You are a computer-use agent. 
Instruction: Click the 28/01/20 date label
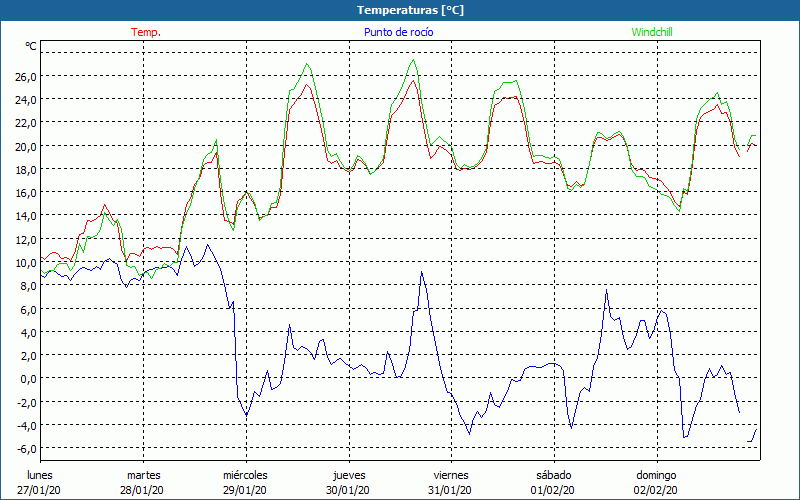[x=142, y=490]
